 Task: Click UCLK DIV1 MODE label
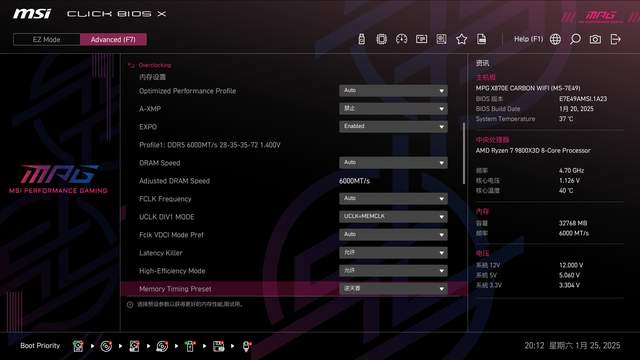[x=167, y=217]
